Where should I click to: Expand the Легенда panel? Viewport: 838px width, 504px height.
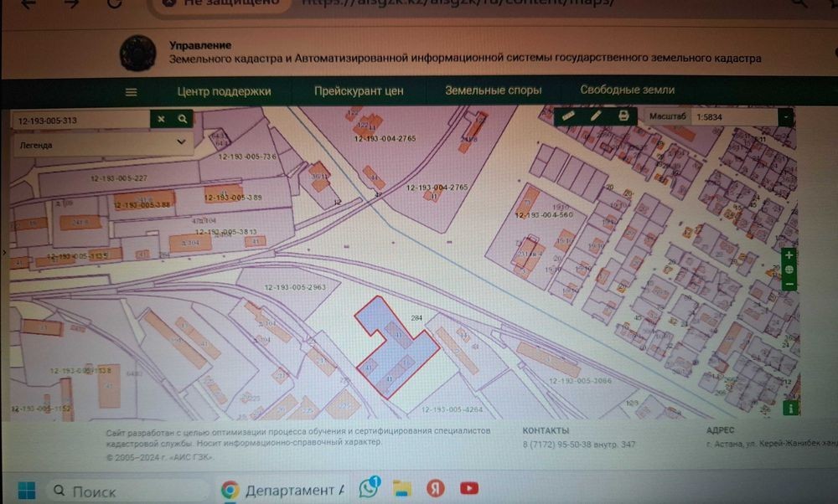click(x=102, y=144)
